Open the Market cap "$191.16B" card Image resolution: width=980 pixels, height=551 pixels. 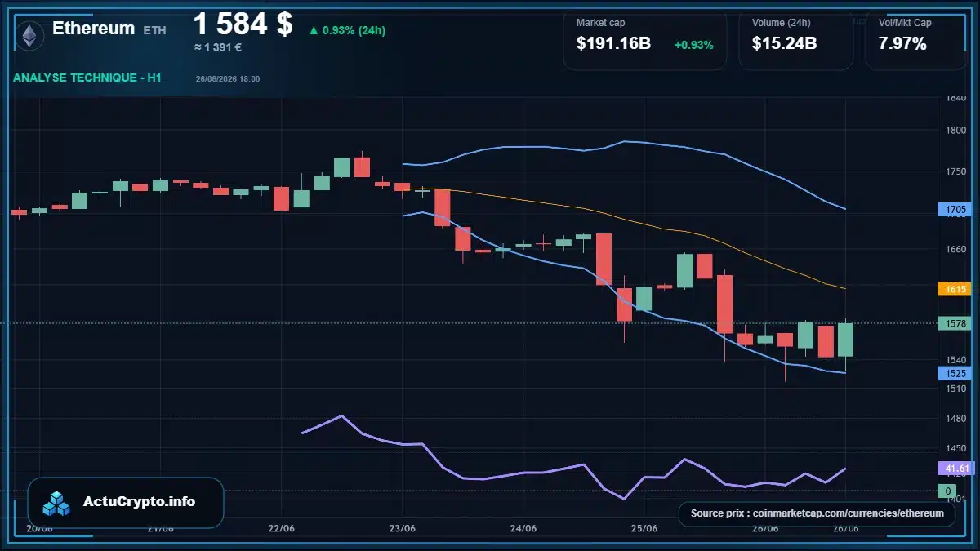click(x=644, y=39)
